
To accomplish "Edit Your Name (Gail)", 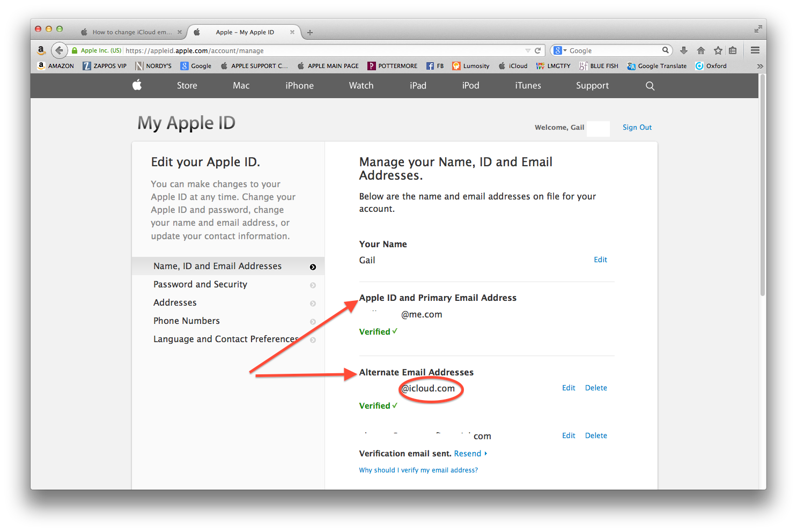I will click(601, 260).
